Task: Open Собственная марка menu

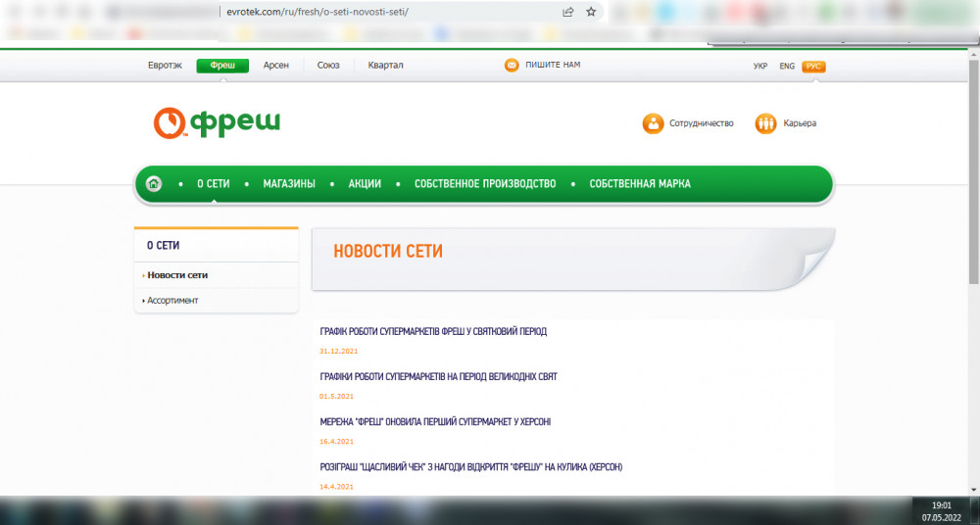Action: point(640,184)
